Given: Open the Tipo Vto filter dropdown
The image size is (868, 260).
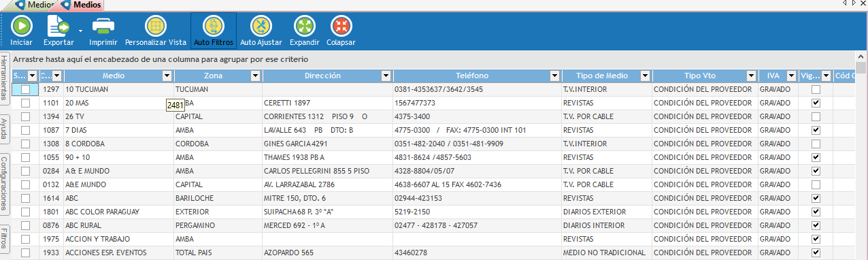Looking at the screenshot, I should (x=752, y=76).
